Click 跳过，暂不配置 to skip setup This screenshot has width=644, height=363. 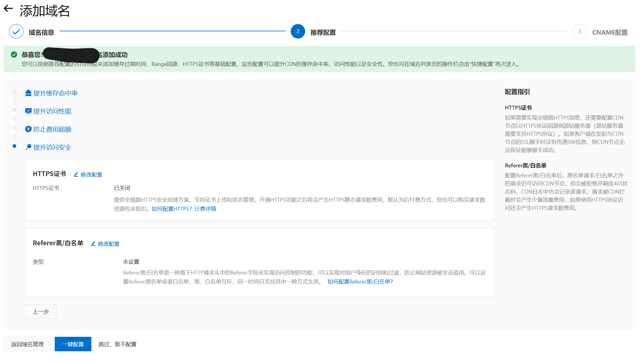coord(118,344)
